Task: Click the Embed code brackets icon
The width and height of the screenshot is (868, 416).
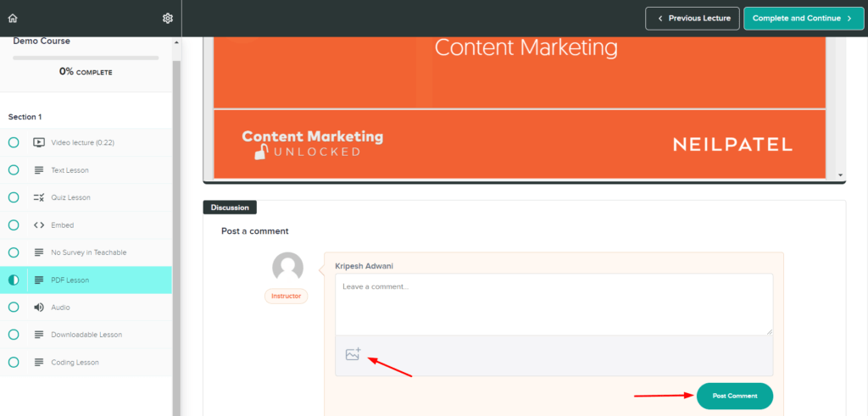Action: (x=39, y=225)
